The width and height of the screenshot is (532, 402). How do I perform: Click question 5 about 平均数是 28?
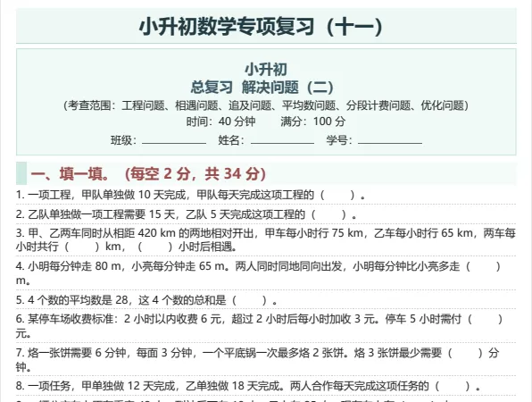point(146,300)
